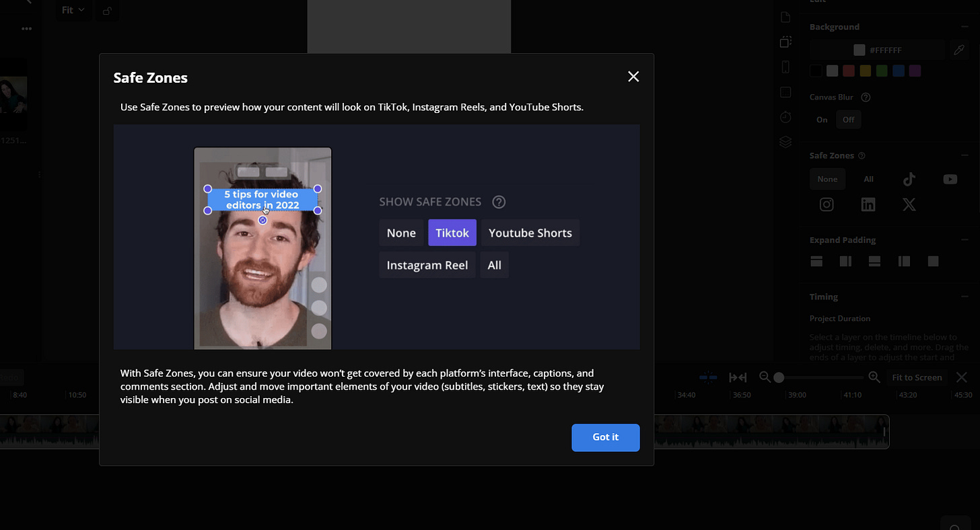Choose the blue background swatch
980x530 pixels.
[899, 71]
